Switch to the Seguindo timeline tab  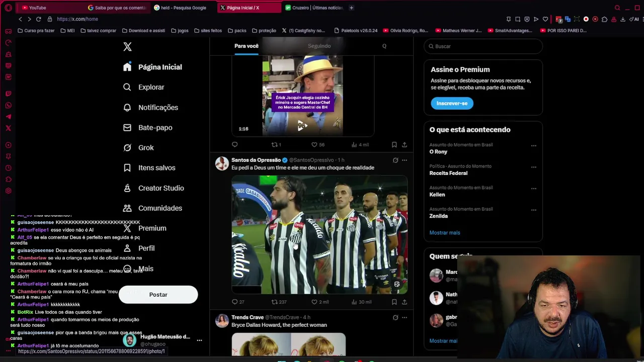pyautogui.click(x=319, y=46)
